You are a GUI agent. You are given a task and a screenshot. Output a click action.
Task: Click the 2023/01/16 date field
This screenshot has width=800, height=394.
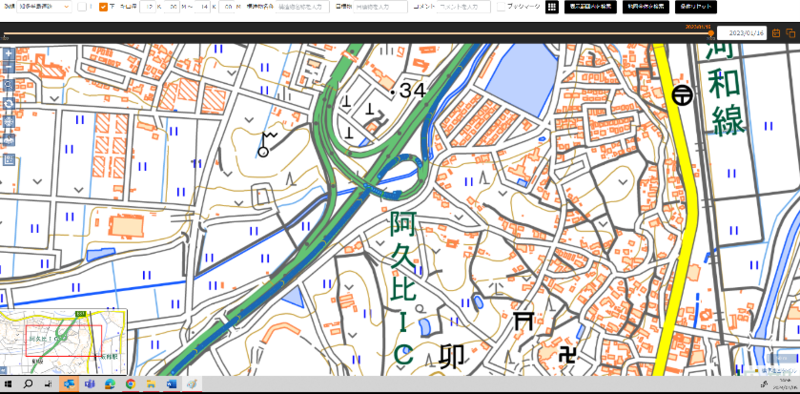742,33
